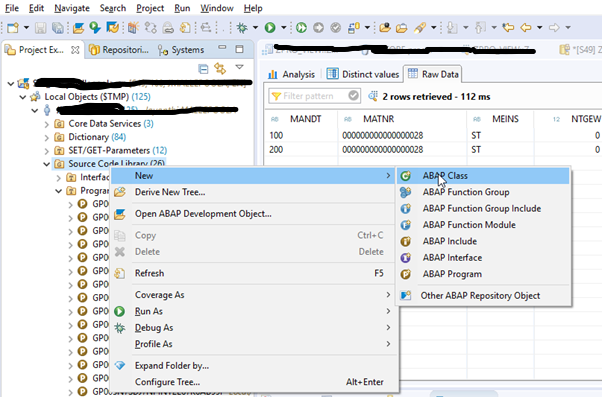
Task: Choose ABAP Function Group entry
Action: tap(483, 192)
